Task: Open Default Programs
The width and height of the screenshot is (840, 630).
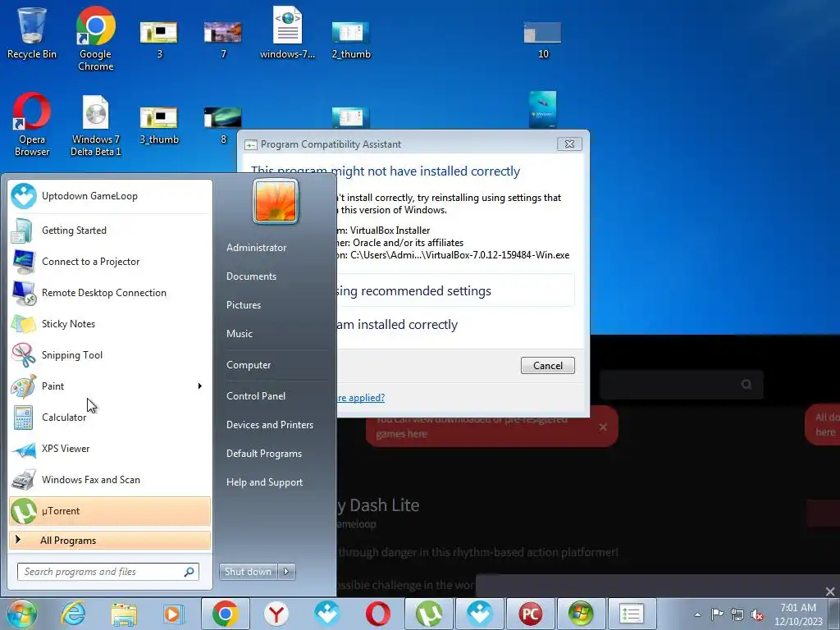Action: click(264, 454)
